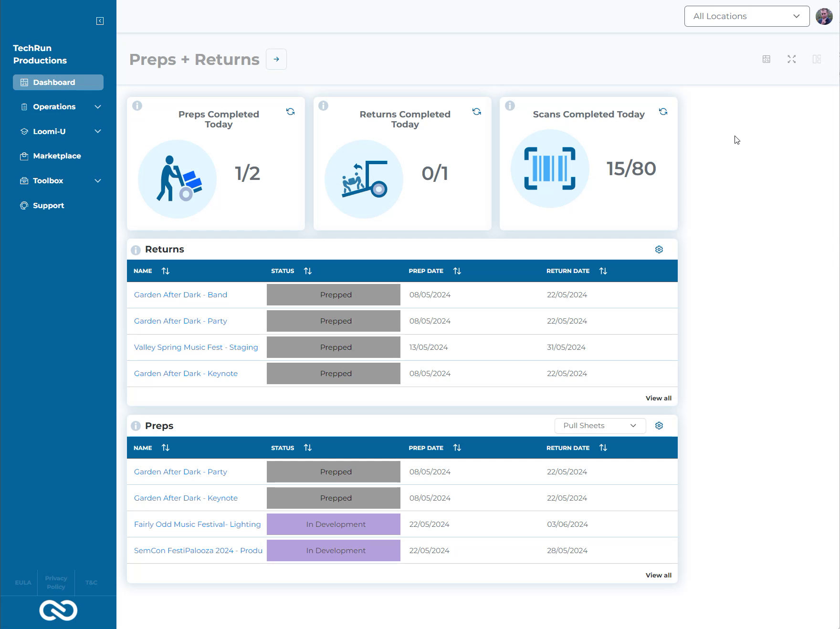Open Valley Spring Music Fest - Staging link
The height and width of the screenshot is (629, 840).
[196, 347]
